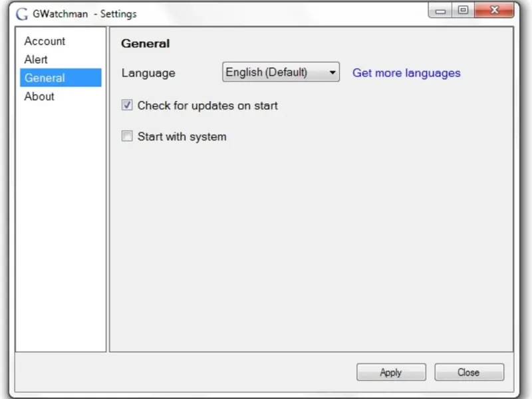Click the Close button at bottom
The image size is (532, 399).
pyautogui.click(x=469, y=372)
